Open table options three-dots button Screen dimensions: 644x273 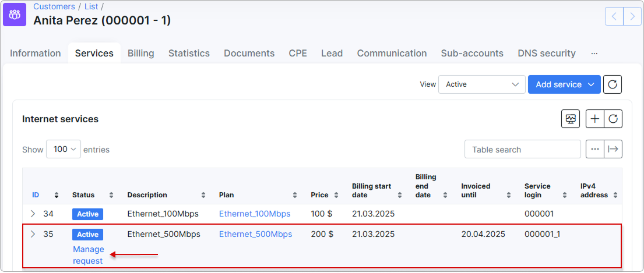click(594, 149)
